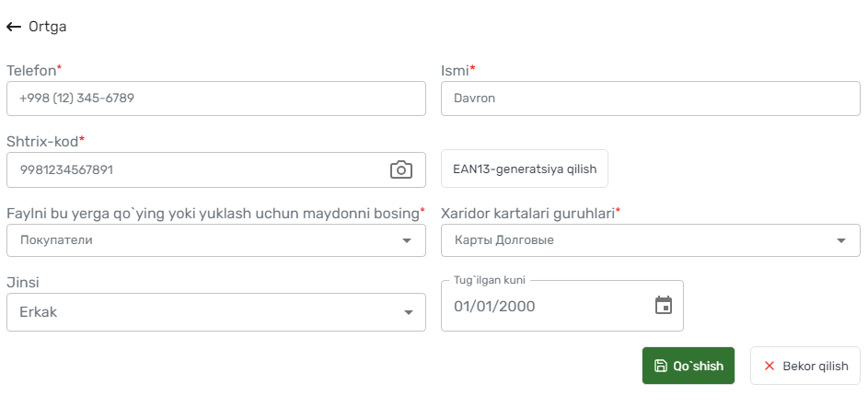Click the Tug`ilgan kuni date field
Screen dimensions: 868x408
point(561,306)
